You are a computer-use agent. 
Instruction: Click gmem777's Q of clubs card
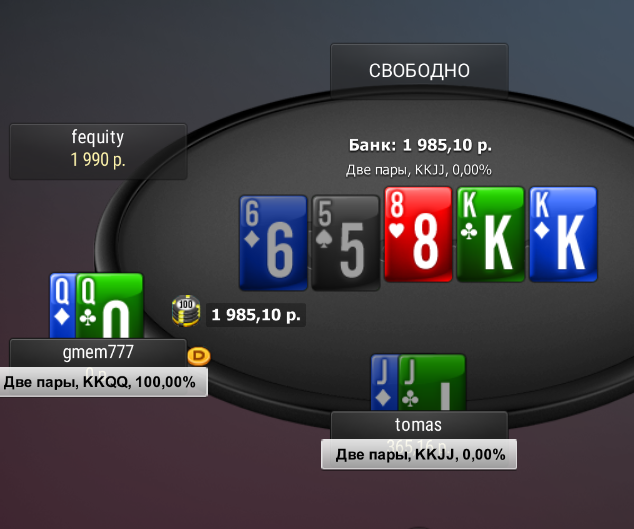click(x=110, y=306)
